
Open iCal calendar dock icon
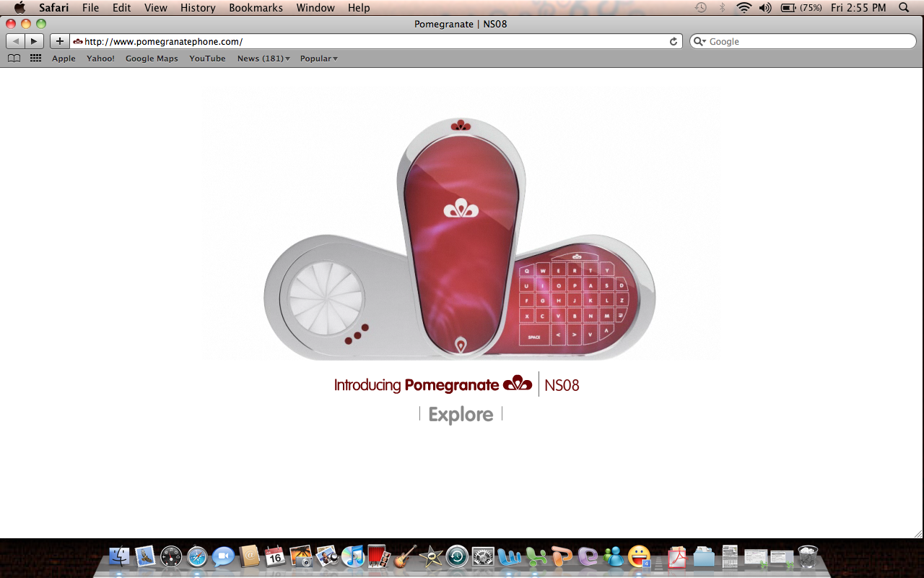tap(274, 556)
